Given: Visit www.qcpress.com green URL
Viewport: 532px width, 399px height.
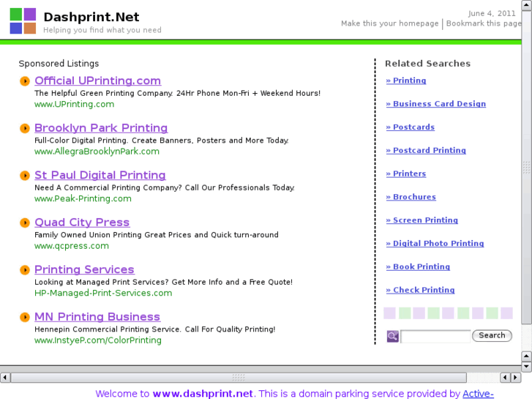Looking at the screenshot, I should point(72,246).
